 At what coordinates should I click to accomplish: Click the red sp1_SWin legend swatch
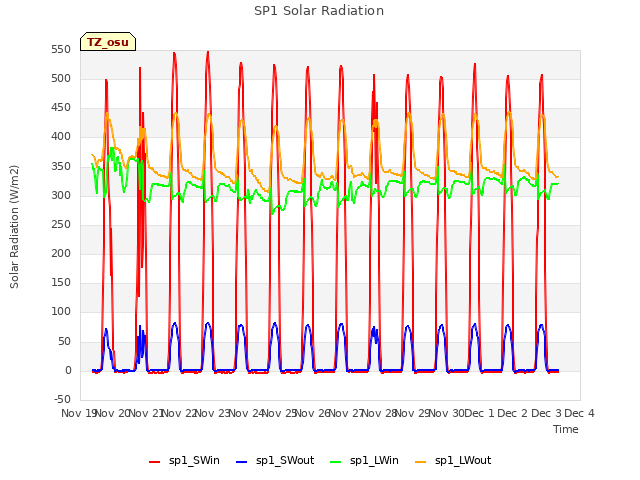(x=155, y=462)
